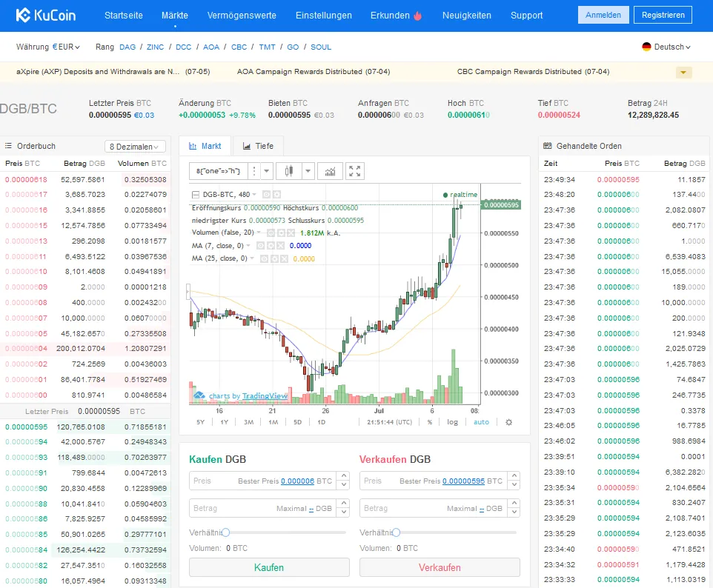The height and width of the screenshot is (588, 713).
Task: Select the 1D chart range
Action: [321, 422]
